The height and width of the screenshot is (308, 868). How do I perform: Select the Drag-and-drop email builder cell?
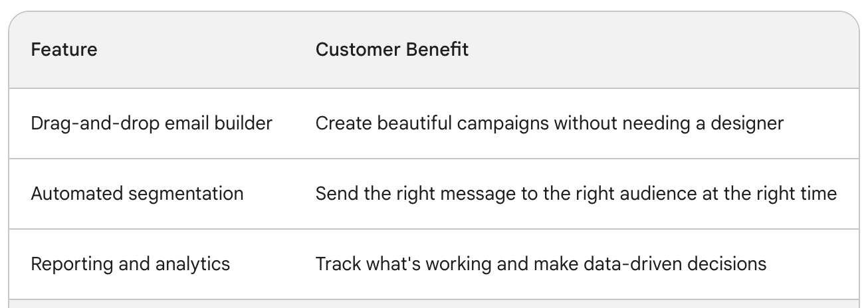tap(152, 123)
